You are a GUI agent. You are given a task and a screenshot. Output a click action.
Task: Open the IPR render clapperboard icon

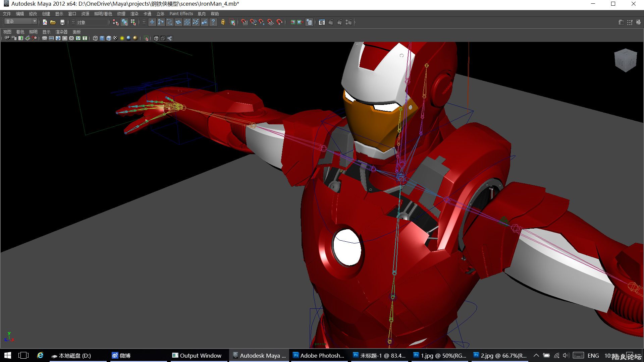[339, 22]
